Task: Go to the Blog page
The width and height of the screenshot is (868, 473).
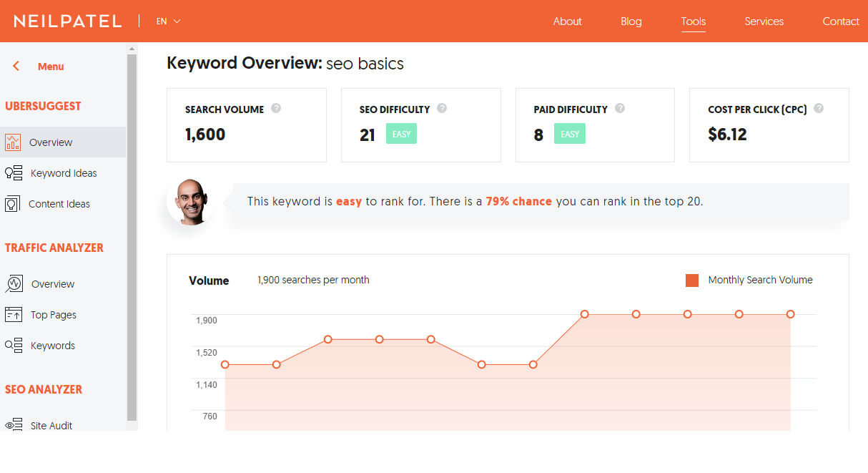Action: pyautogui.click(x=631, y=21)
